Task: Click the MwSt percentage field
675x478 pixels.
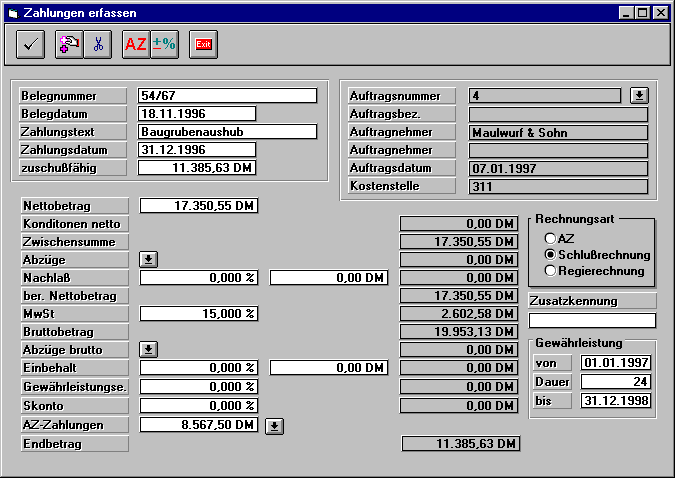Action: point(198,314)
